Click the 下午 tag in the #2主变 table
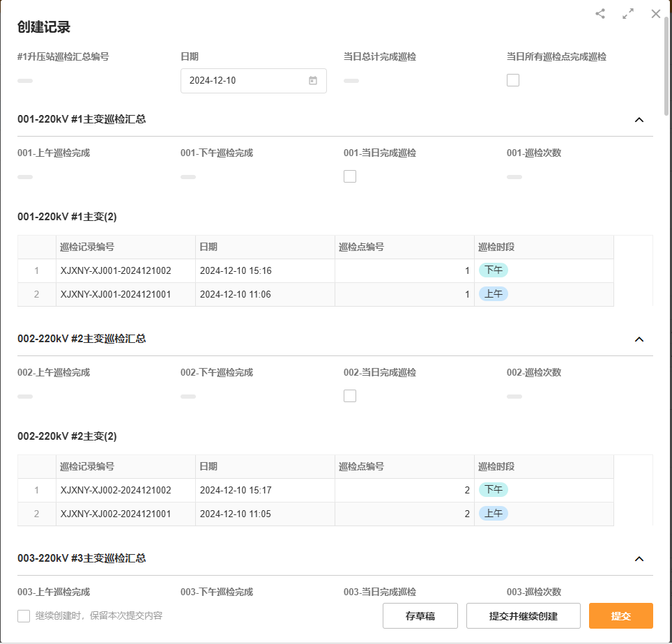Image resolution: width=672 pixels, height=644 pixels. (494, 491)
